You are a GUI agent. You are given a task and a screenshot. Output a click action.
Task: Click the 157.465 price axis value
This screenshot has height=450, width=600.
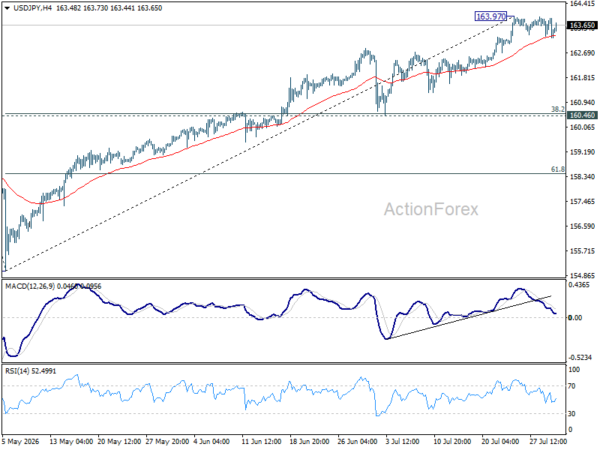tap(582, 202)
